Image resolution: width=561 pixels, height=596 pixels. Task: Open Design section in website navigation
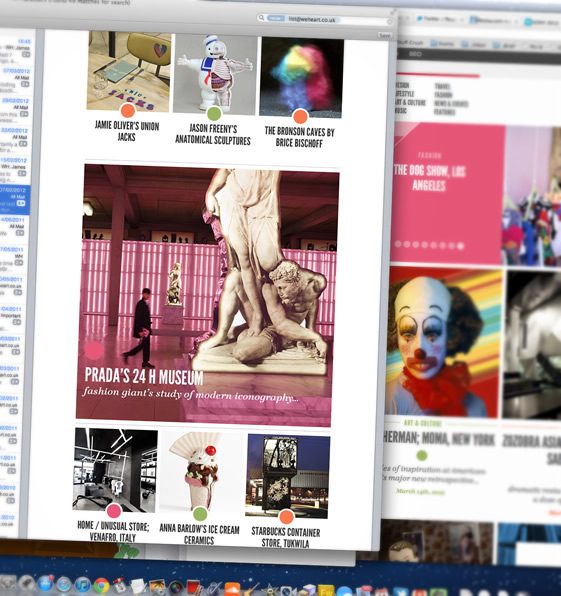(x=402, y=85)
